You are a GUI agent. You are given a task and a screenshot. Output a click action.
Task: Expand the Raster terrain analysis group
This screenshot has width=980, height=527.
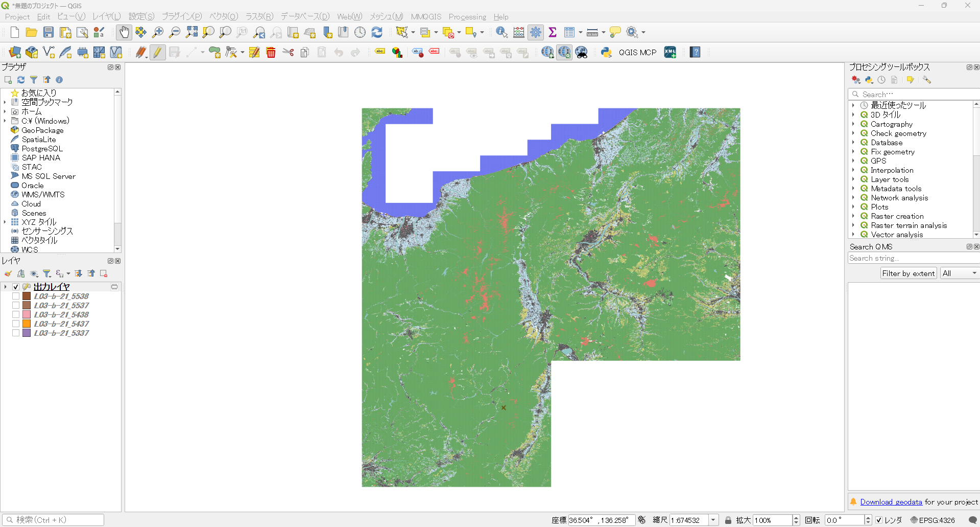click(853, 225)
